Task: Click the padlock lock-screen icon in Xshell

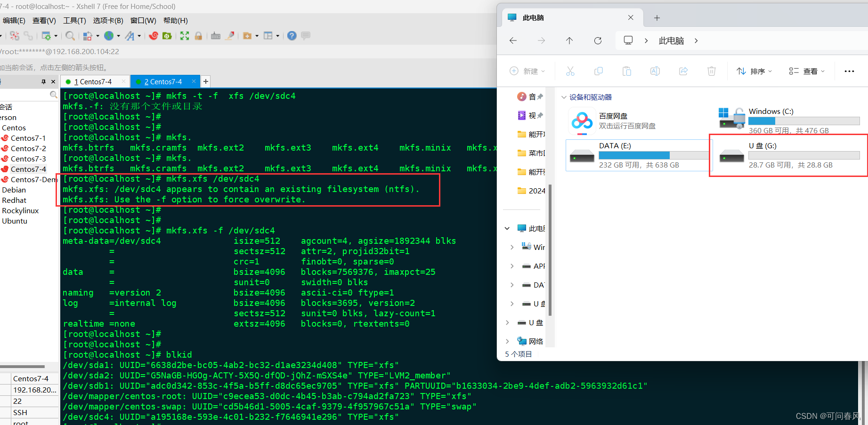Action: (x=198, y=36)
